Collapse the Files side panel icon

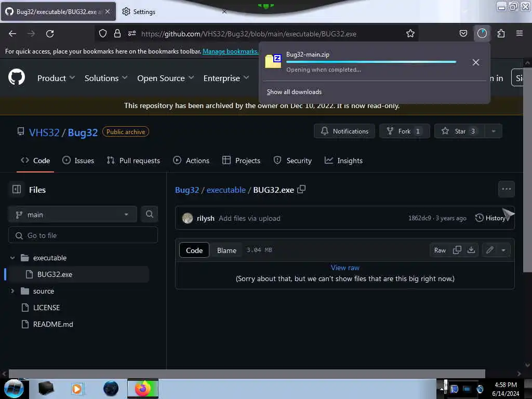pyautogui.click(x=17, y=189)
